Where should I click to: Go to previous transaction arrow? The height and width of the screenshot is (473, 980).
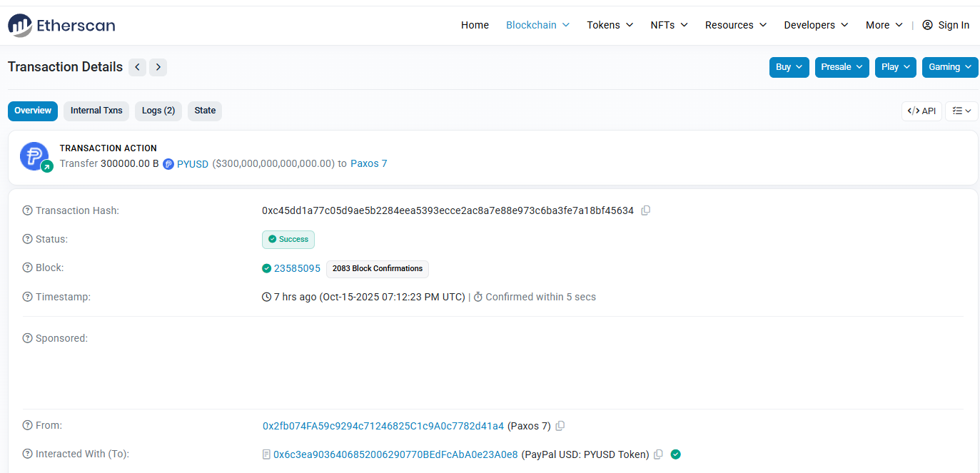click(137, 67)
